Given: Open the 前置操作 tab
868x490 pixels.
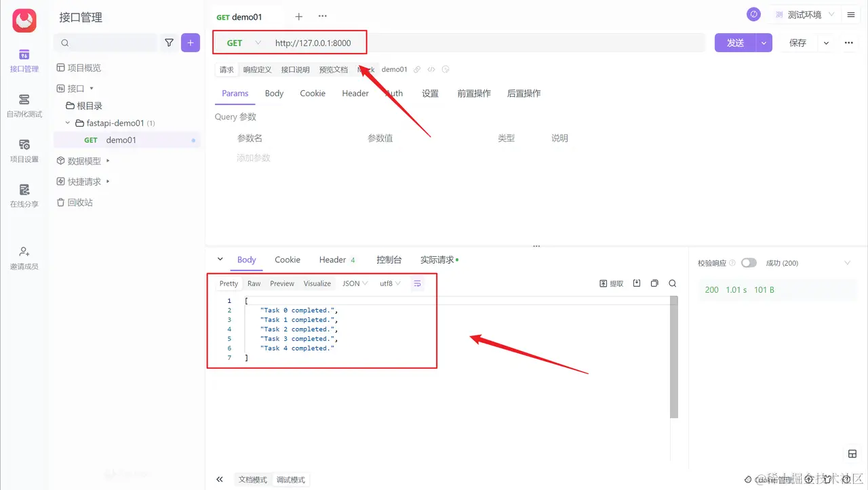Looking at the screenshot, I should [x=474, y=94].
